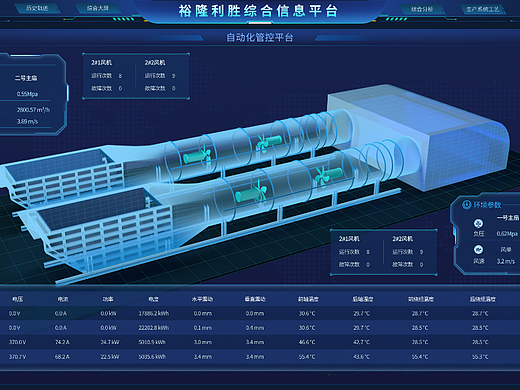The height and width of the screenshot is (390, 520).
Task: Select the 电流 column header
Action: point(63,299)
